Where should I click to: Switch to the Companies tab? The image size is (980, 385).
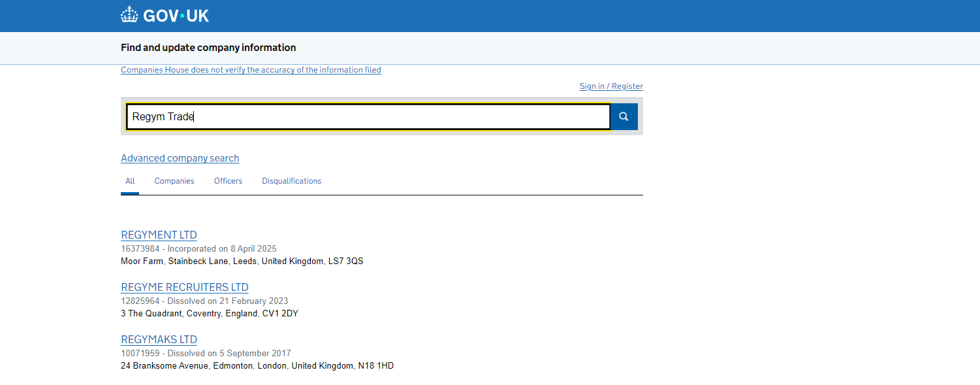click(174, 181)
